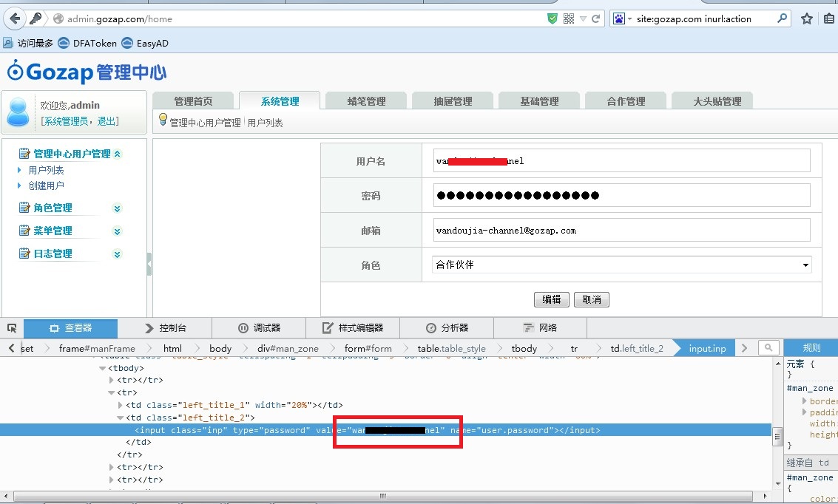Open the bookmarks list icon

pyautogui.click(x=829, y=18)
